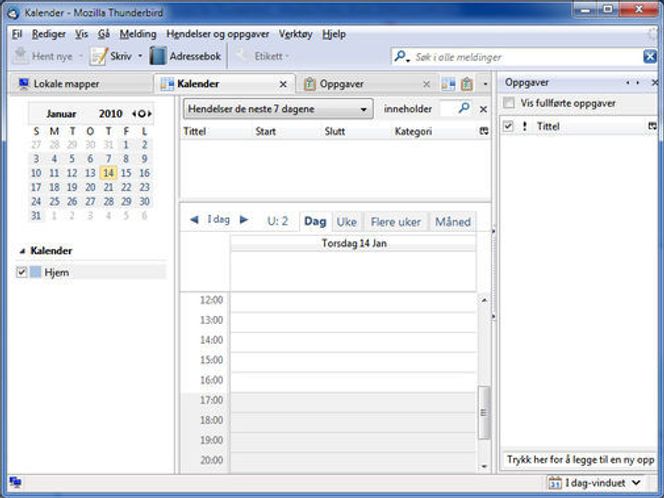
Task: Select January 21 in mini calendar
Action: point(108,187)
